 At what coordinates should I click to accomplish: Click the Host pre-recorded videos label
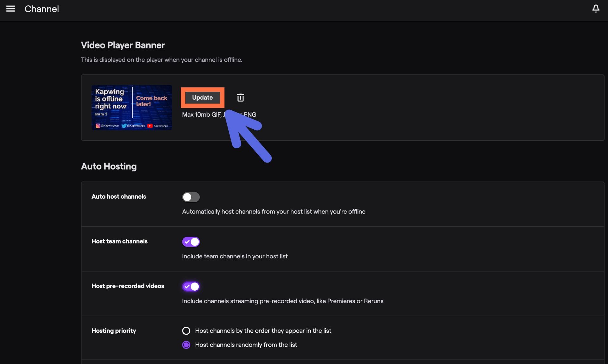128,286
